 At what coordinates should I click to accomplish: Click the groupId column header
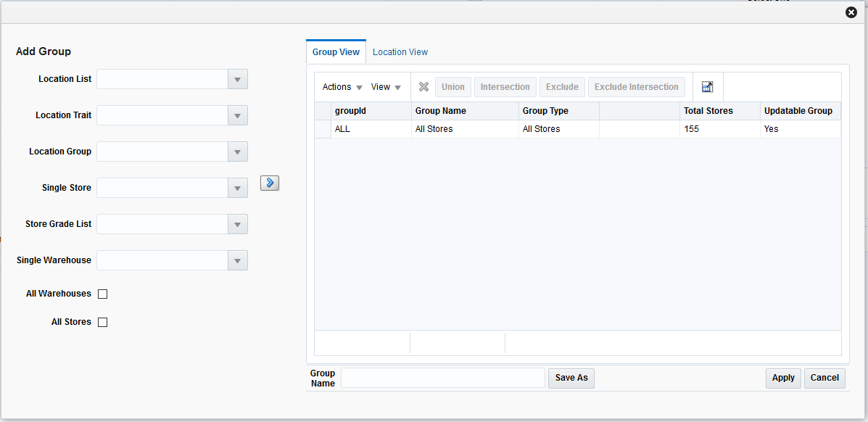[x=371, y=111]
